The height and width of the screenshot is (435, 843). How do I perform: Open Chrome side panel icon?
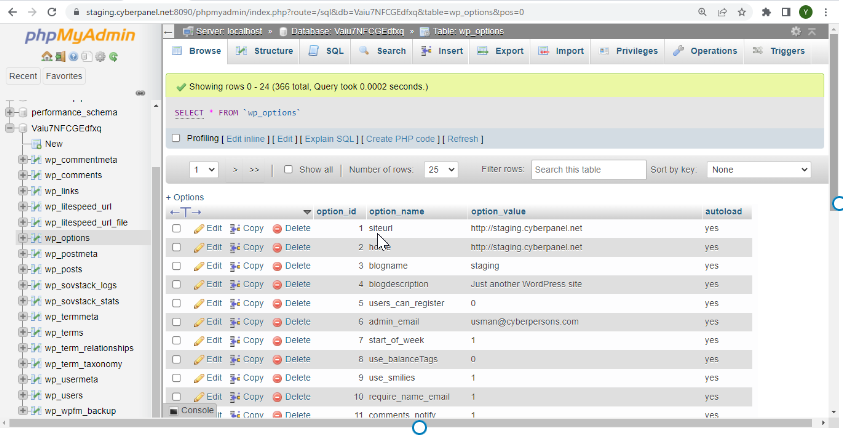tap(785, 12)
